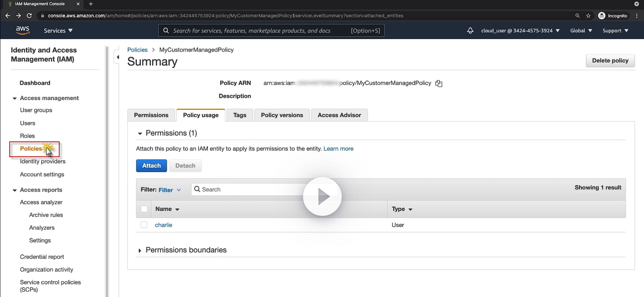Open new browser tab with plus icon

coord(91,4)
